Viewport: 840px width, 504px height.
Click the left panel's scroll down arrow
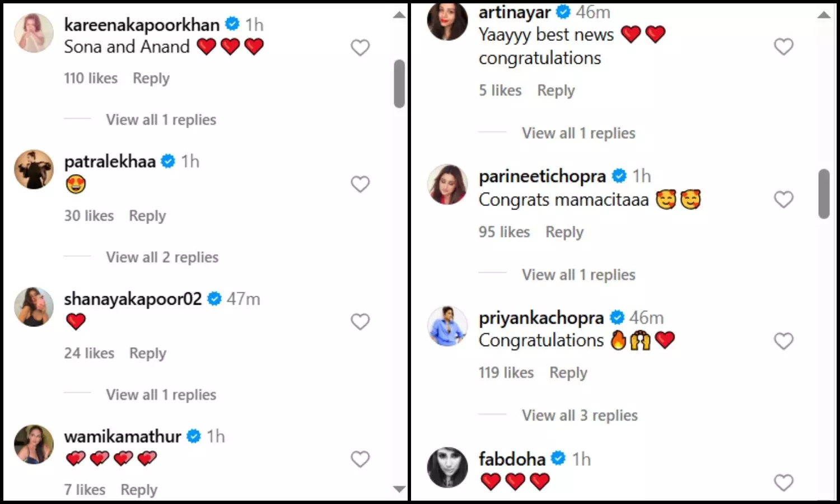point(399,489)
